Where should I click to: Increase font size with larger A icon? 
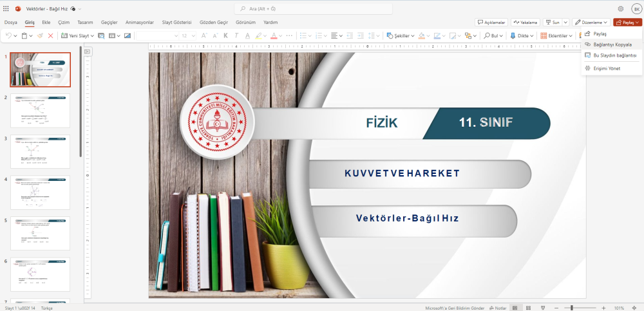204,36
